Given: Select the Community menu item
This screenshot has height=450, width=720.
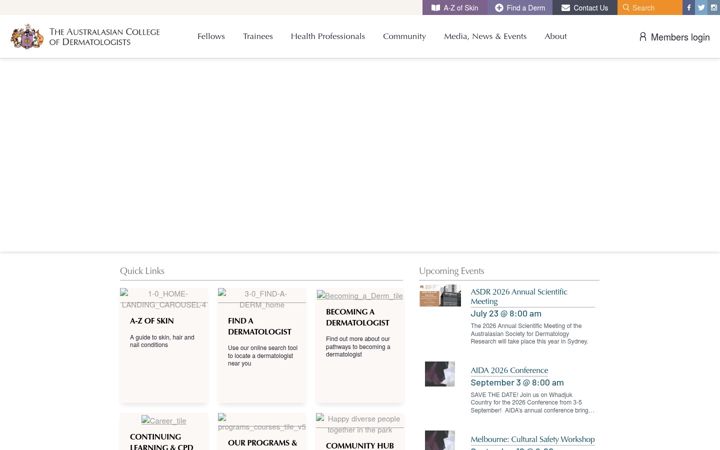Looking at the screenshot, I should point(405,36).
